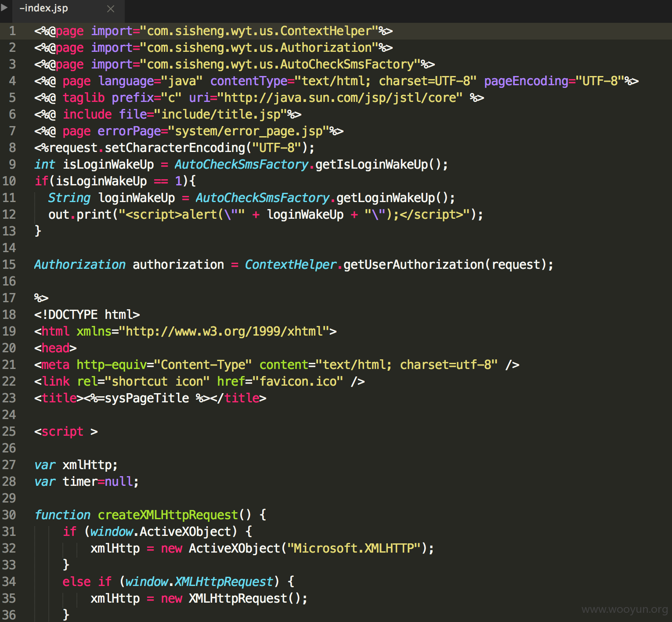The height and width of the screenshot is (622, 672).
Task: Click "ActiveXObject" on line 31
Action: tap(185, 532)
